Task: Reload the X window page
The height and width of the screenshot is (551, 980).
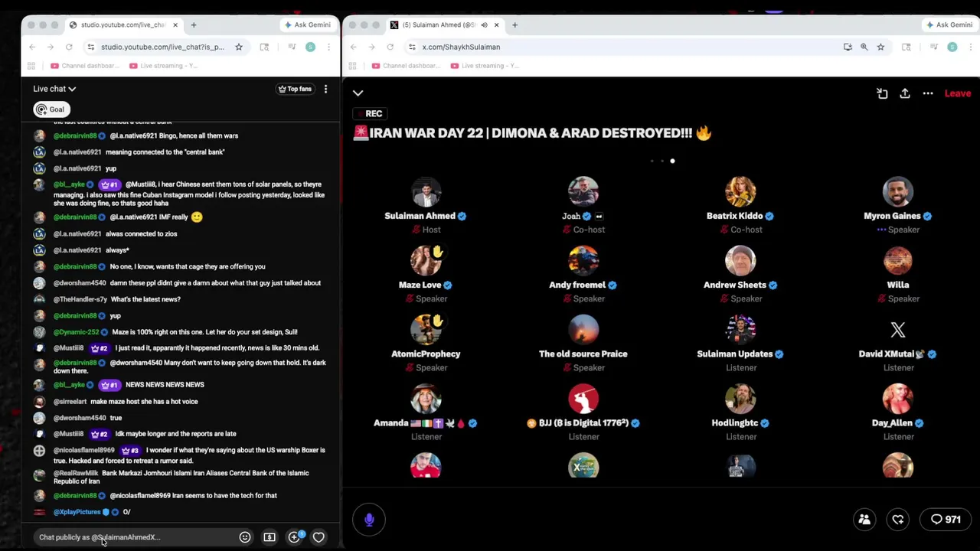Action: (x=390, y=47)
